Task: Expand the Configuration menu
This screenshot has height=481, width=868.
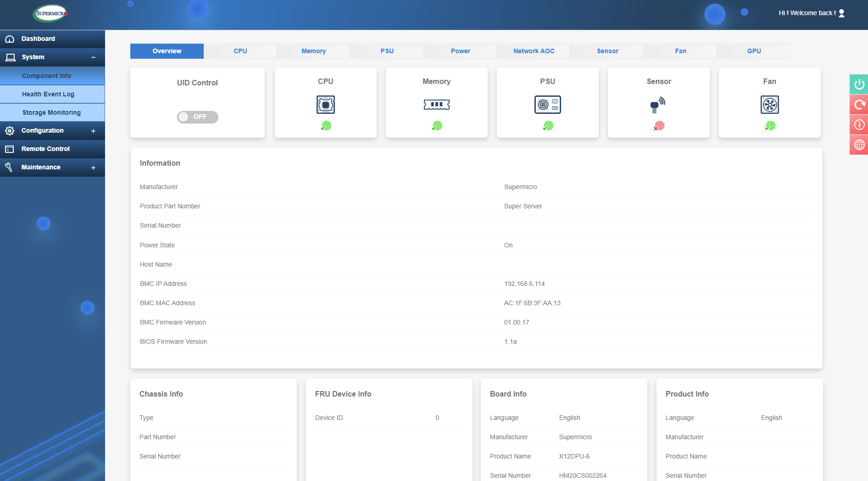Action: 93,131
